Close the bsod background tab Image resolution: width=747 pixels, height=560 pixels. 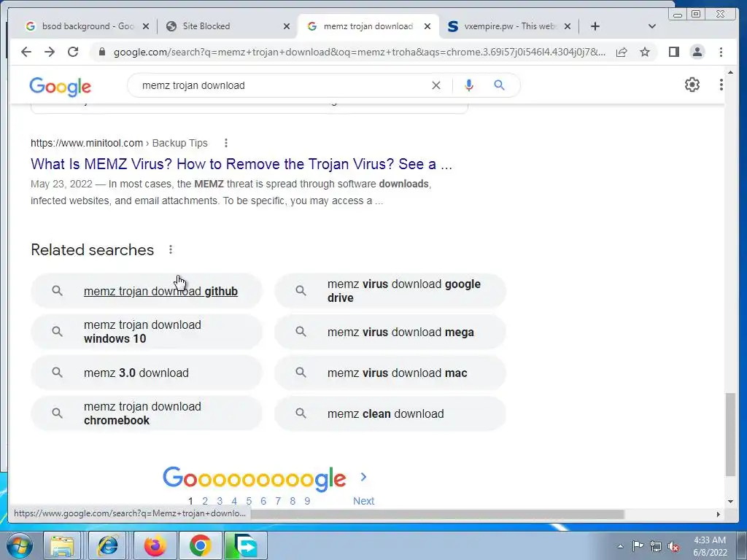pyautogui.click(x=146, y=26)
